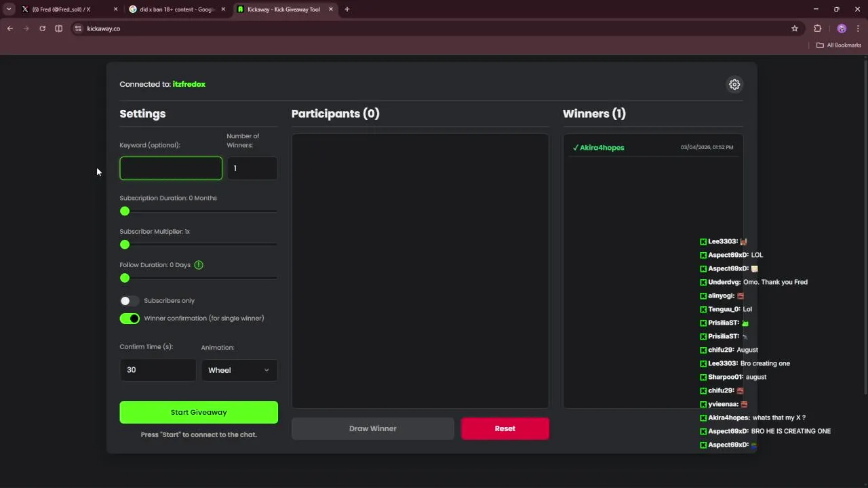
Task: Click the itzfredox channel name
Action: [189, 84]
